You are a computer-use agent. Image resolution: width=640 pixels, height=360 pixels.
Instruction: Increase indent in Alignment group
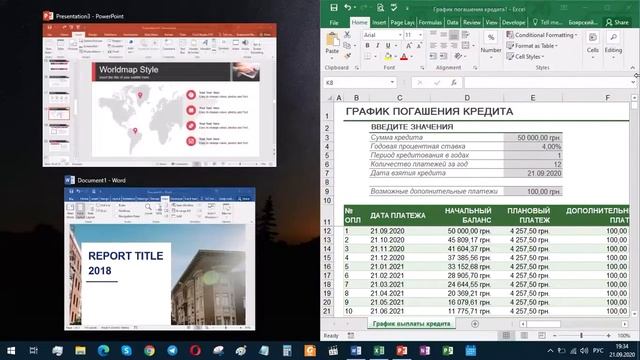444,56
